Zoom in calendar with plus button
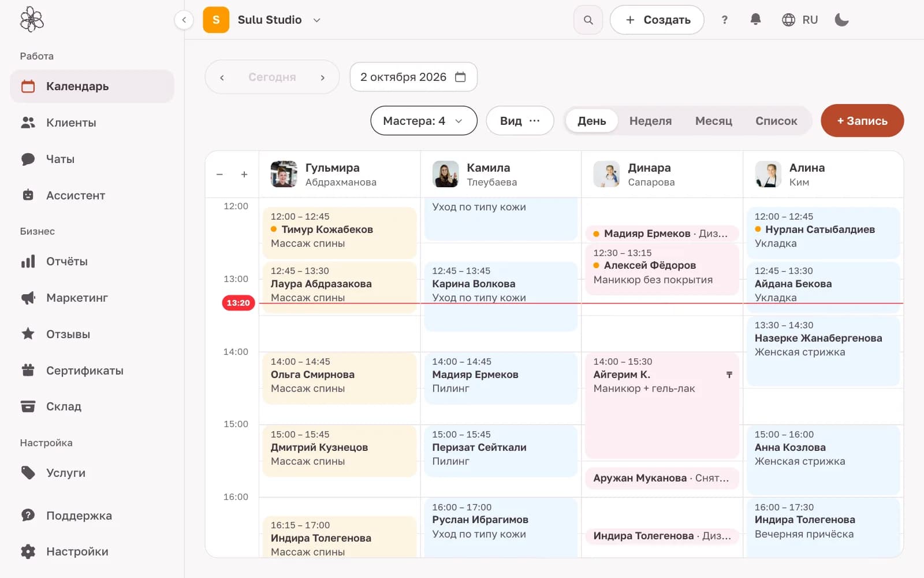Image resolution: width=924 pixels, height=578 pixels. (x=244, y=174)
